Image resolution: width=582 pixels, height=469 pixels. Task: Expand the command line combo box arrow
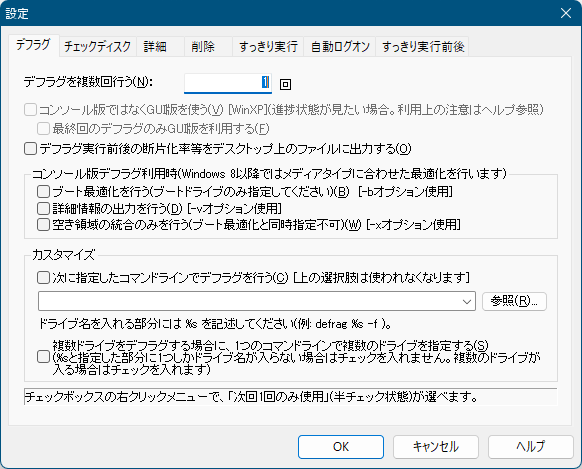point(467,301)
